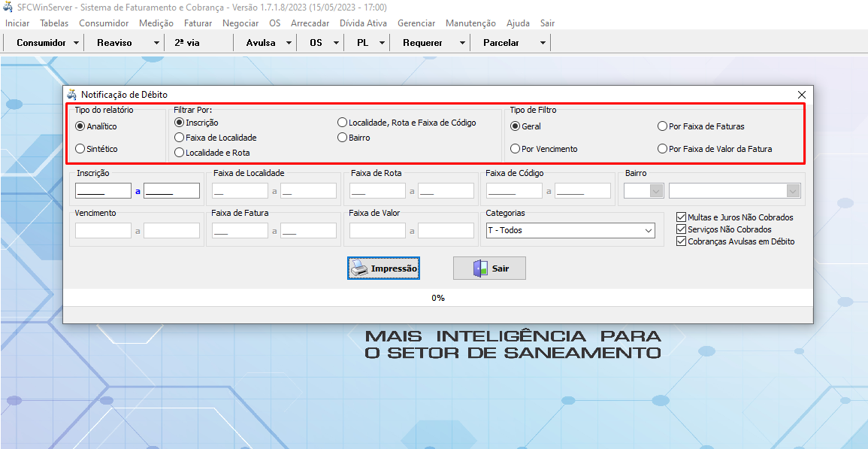Select the Sintético report type
This screenshot has height=449, width=868.
tap(80, 149)
